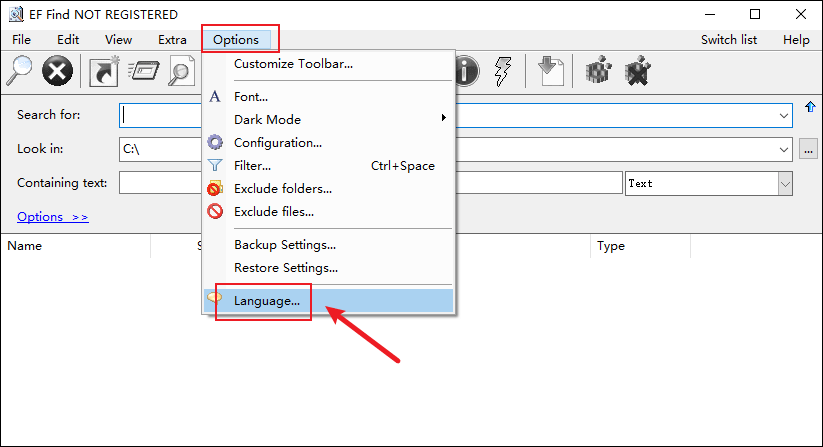This screenshot has height=447, width=823.
Task: Click the black X stop icon
Action: 59,71
